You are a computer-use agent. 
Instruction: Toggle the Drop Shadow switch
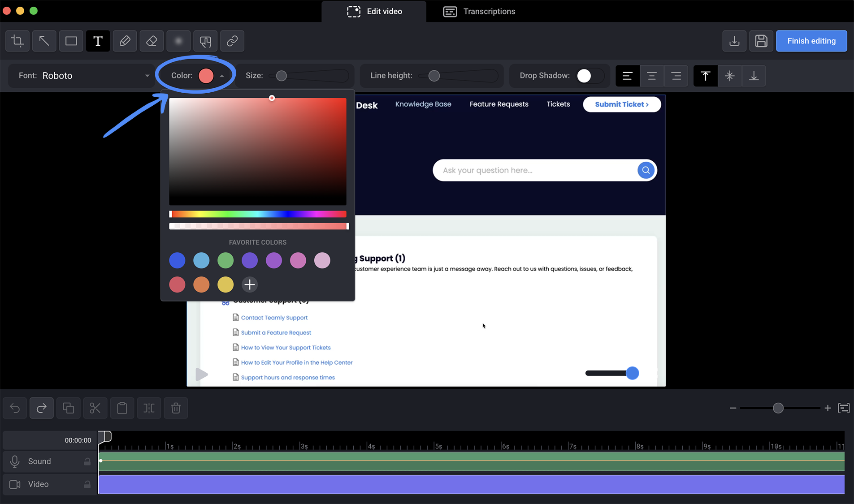[x=590, y=76]
